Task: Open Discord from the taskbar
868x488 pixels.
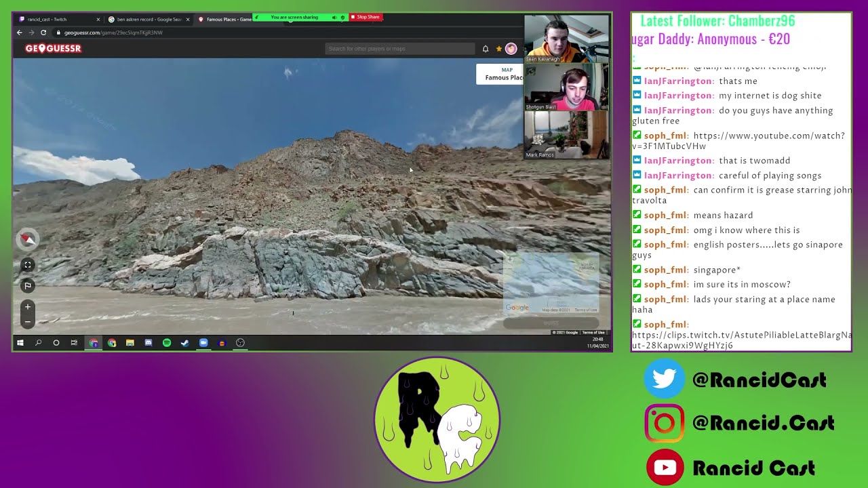Action: tap(149, 343)
